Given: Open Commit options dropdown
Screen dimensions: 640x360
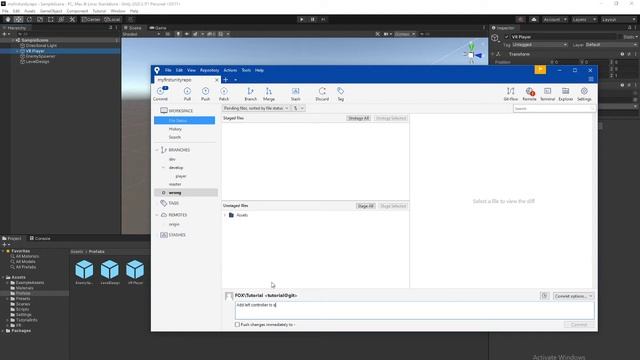Looking at the screenshot, I should [x=573, y=296].
